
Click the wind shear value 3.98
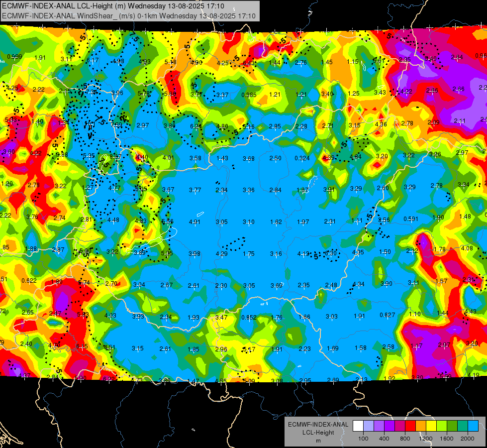coord(195,254)
